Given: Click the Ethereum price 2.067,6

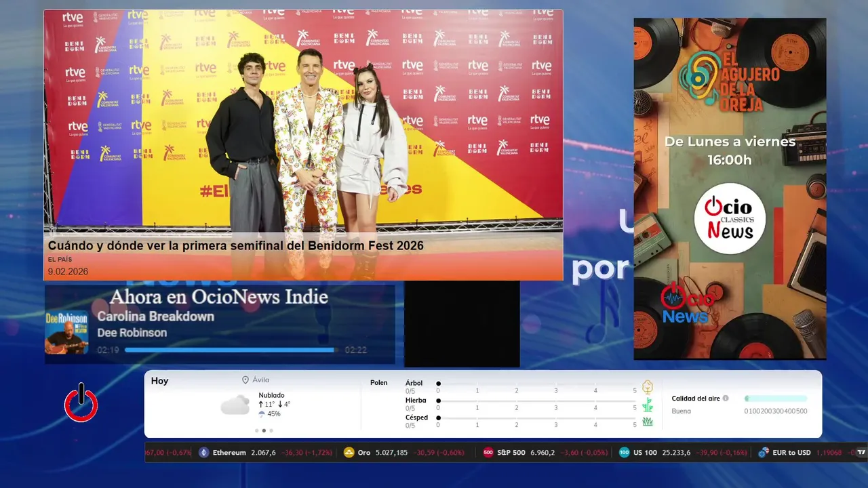Looking at the screenshot, I should pos(263,453).
